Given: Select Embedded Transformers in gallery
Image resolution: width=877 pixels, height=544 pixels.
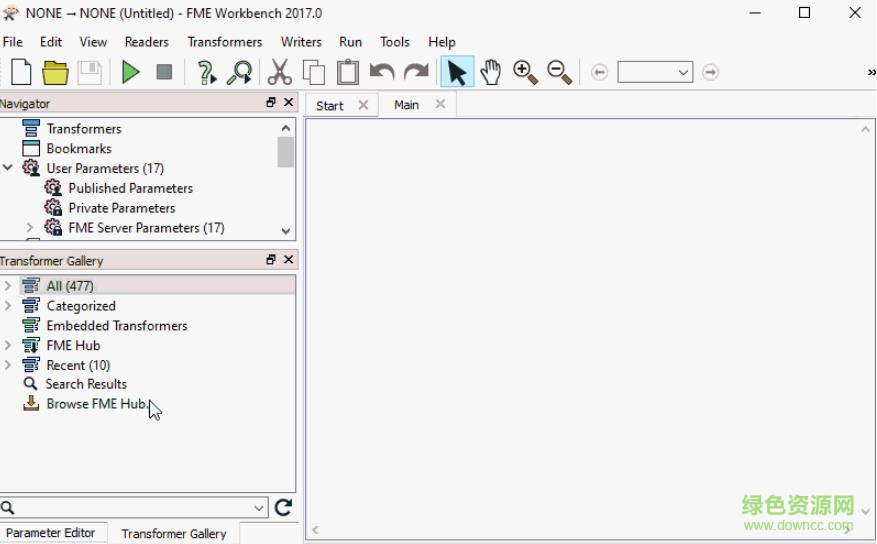Looking at the screenshot, I should point(117,325).
